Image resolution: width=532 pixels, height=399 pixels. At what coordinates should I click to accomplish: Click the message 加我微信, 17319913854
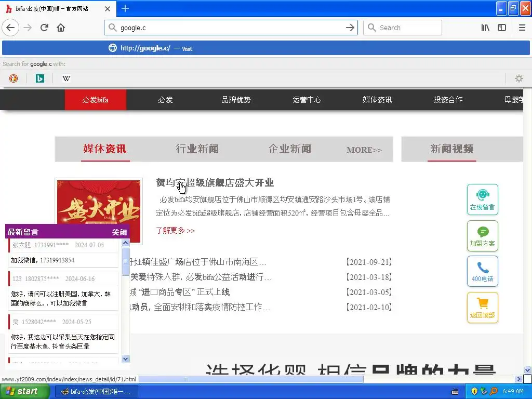point(43,260)
